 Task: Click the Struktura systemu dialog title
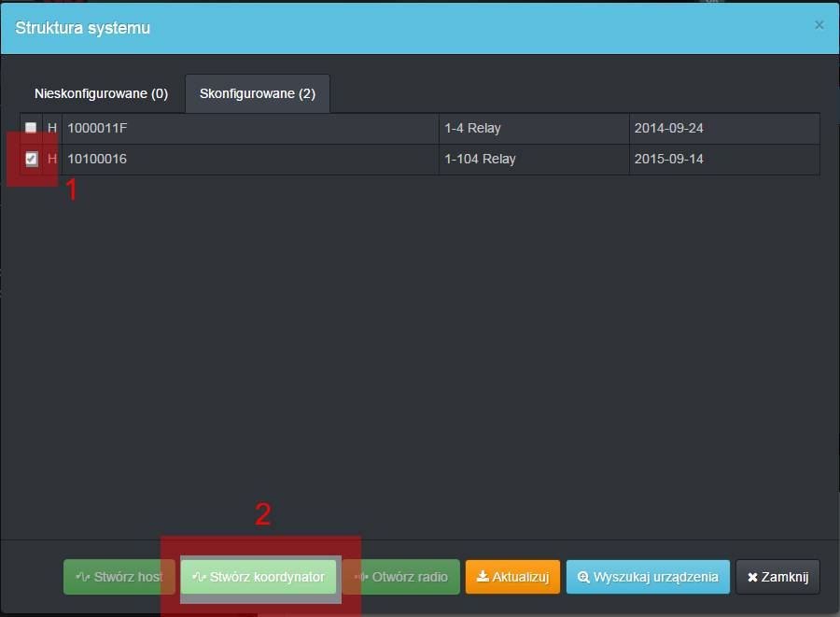click(x=82, y=28)
